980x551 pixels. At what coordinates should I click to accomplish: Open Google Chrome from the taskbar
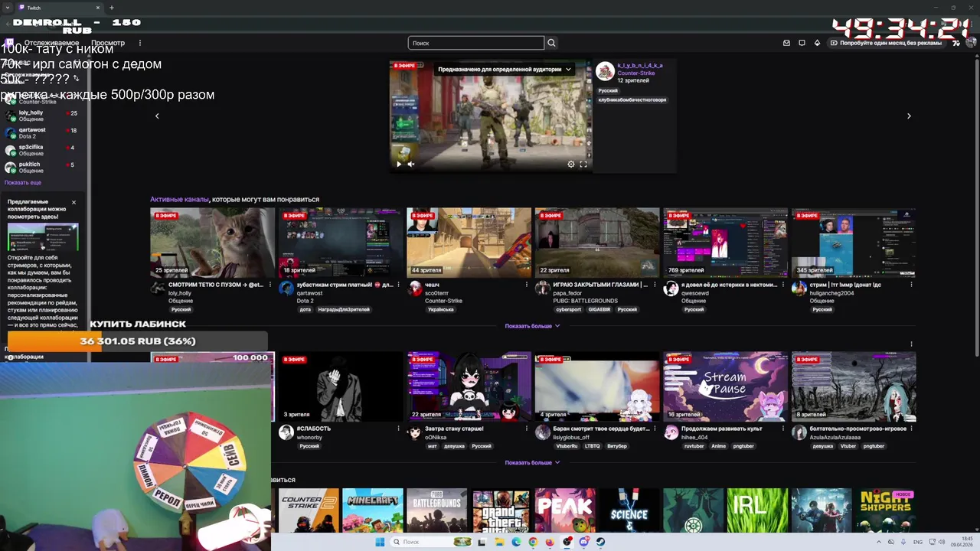[x=533, y=542]
